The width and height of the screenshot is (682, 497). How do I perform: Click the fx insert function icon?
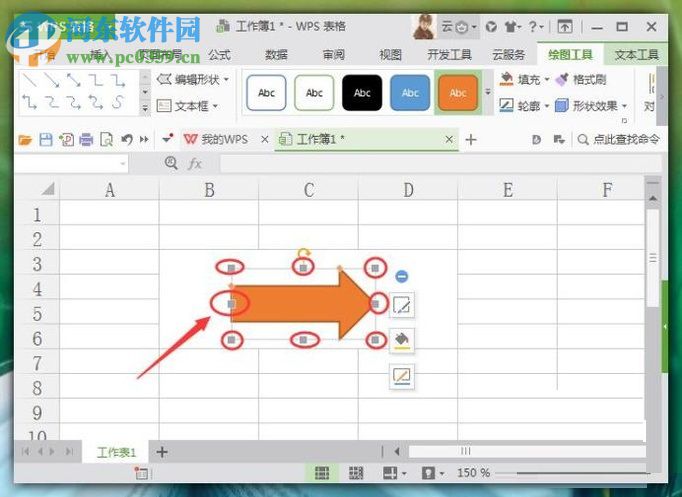[195, 164]
